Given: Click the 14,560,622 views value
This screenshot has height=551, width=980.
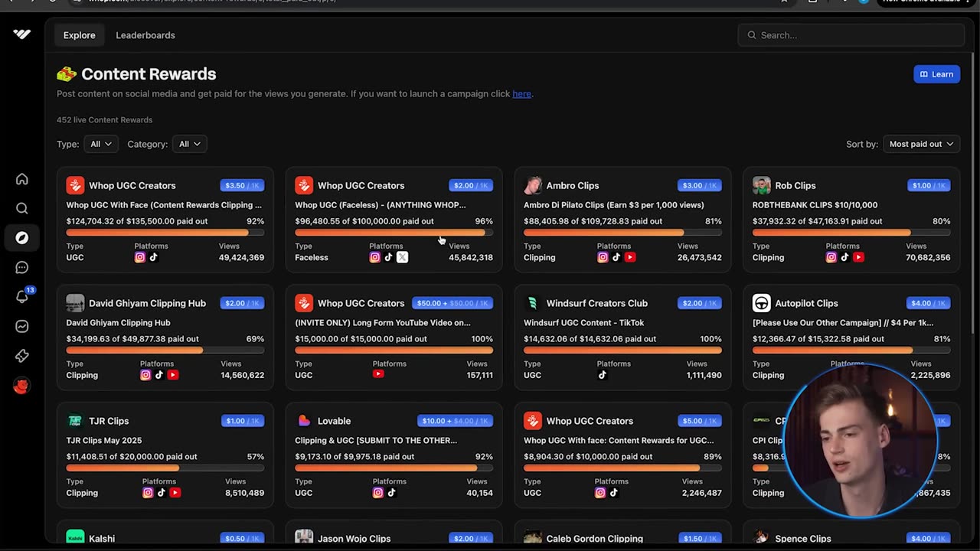Looking at the screenshot, I should click(242, 375).
